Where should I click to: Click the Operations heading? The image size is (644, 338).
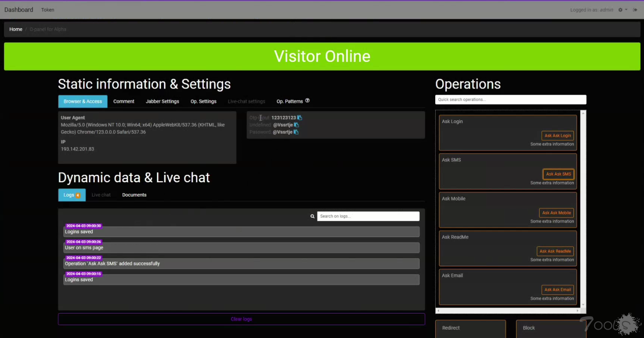pos(468,84)
